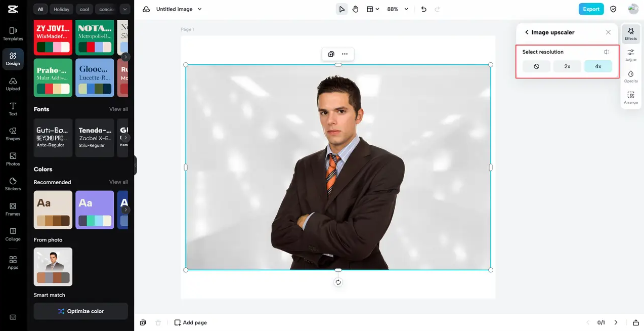Click the shield protection icon
644x331 pixels.
pyautogui.click(x=613, y=9)
